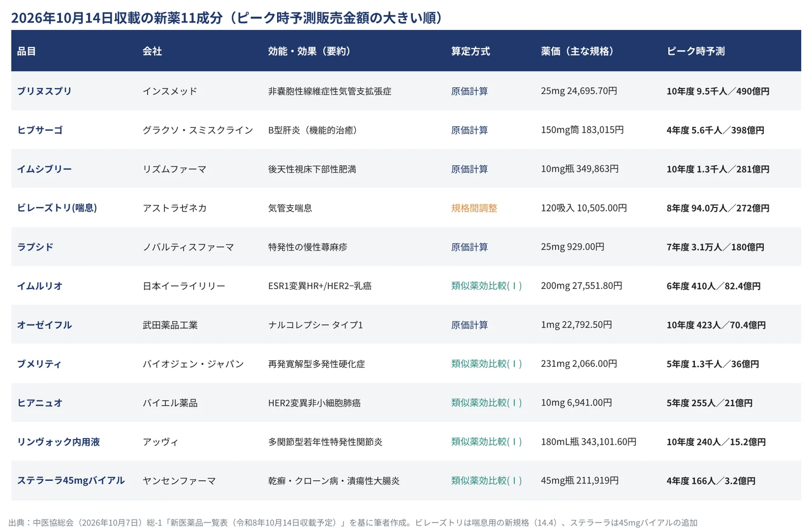Click company cell アストラゼネカ
Image resolution: width=812 pixels, height=531 pixels.
tap(174, 208)
